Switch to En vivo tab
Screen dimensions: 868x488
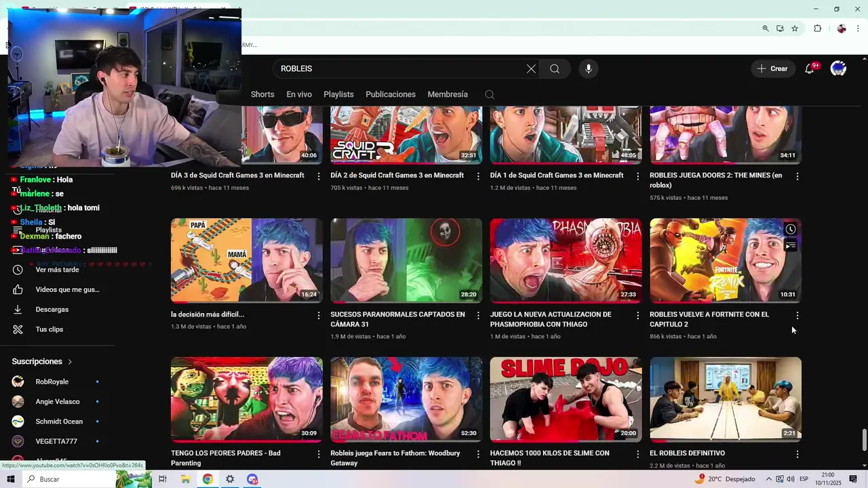pos(299,94)
